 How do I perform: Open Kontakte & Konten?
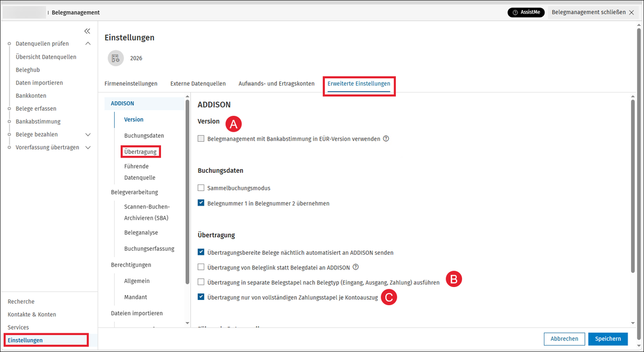[x=32, y=315]
